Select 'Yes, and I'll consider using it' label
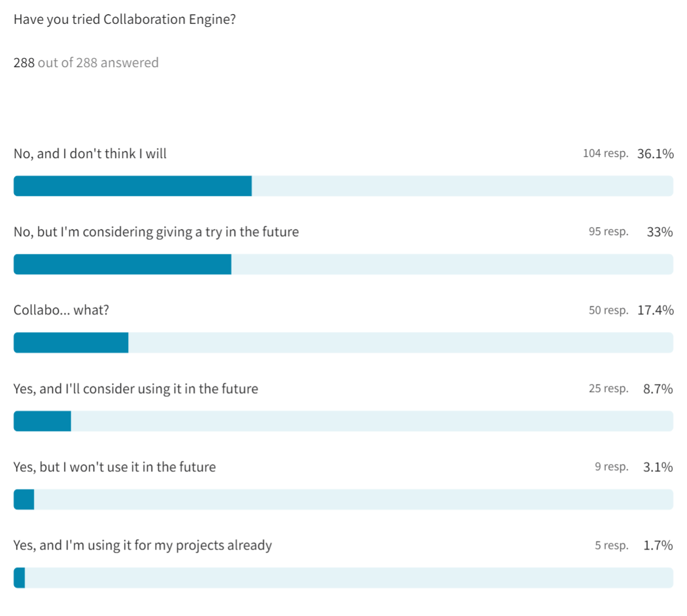 pyautogui.click(x=135, y=388)
